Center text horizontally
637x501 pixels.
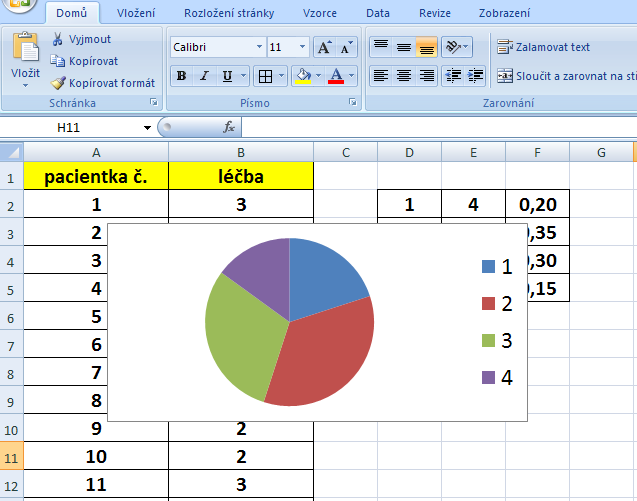pos(404,76)
